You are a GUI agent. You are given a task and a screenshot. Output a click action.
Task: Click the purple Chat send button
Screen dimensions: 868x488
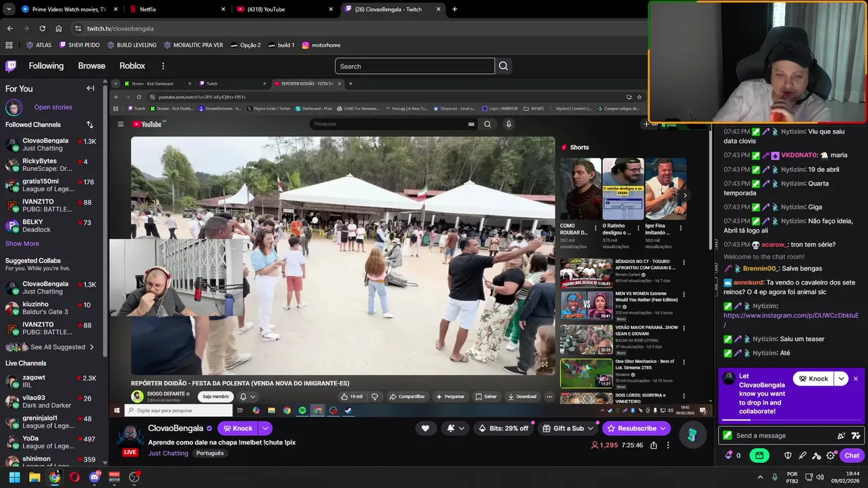pyautogui.click(x=852, y=455)
